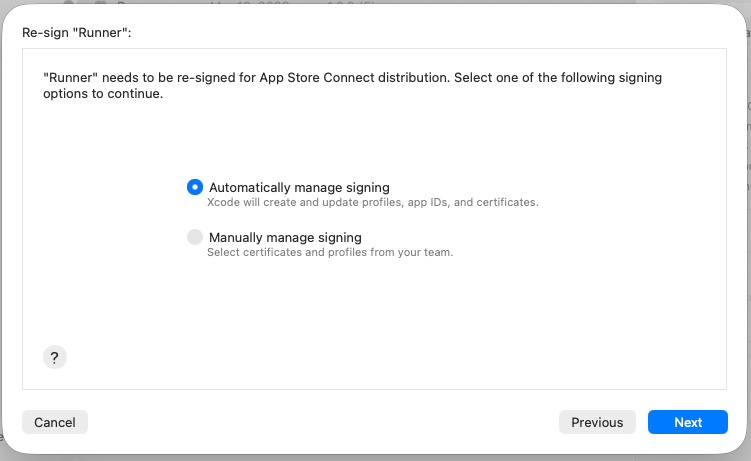Continue to the next signing step
This screenshot has height=461, width=751.
click(x=688, y=422)
